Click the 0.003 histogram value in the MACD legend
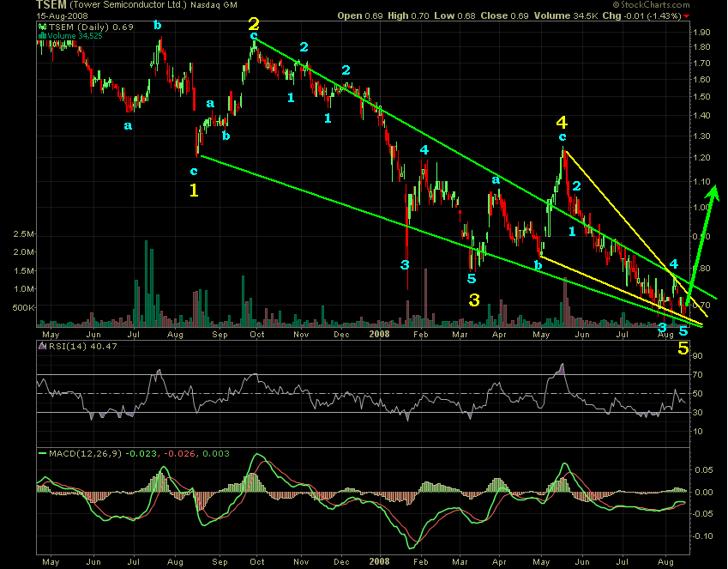The width and height of the screenshot is (728, 569). [x=216, y=454]
